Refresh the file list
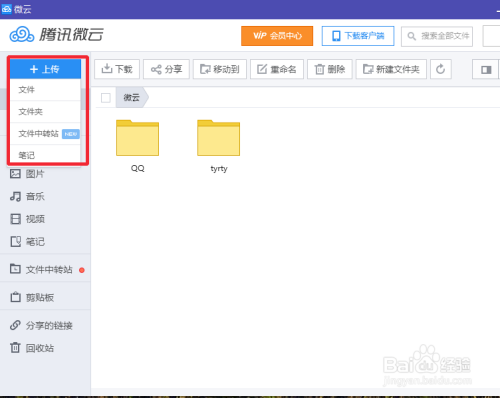 pos(441,69)
